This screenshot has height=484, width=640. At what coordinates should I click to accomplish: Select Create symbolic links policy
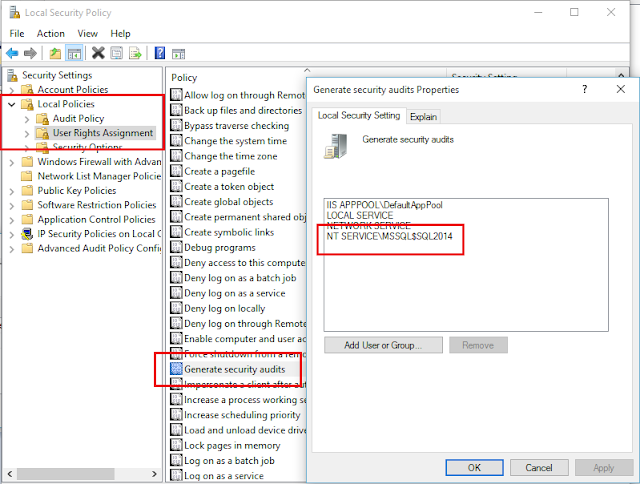(229, 232)
